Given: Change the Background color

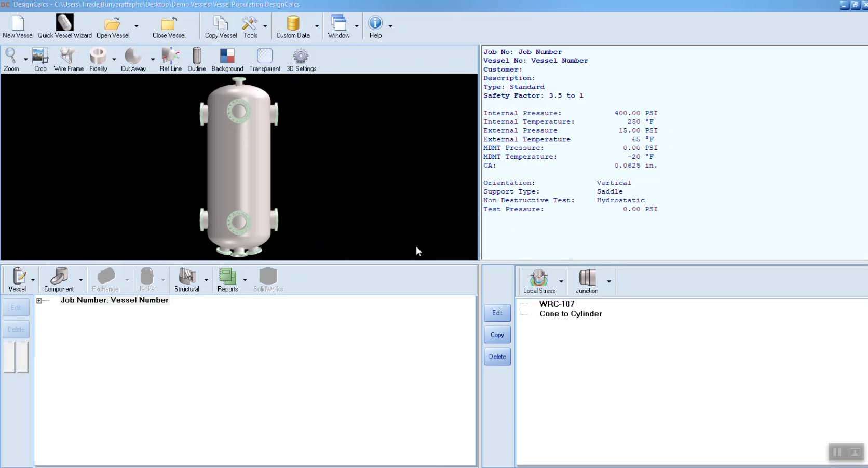Looking at the screenshot, I should tap(227, 60).
